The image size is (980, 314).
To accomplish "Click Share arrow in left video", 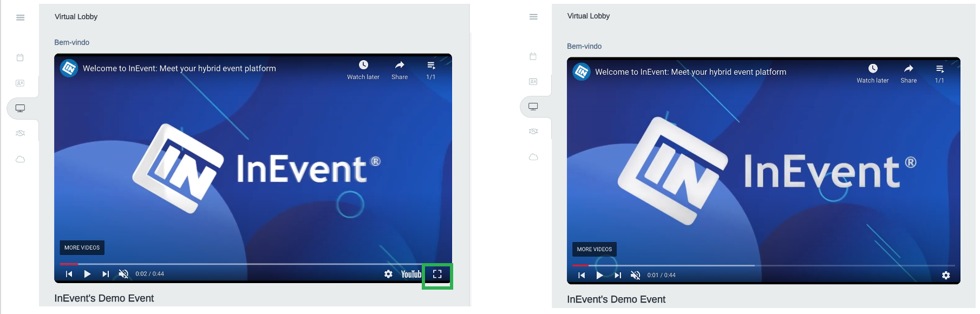I will pyautogui.click(x=400, y=70).
